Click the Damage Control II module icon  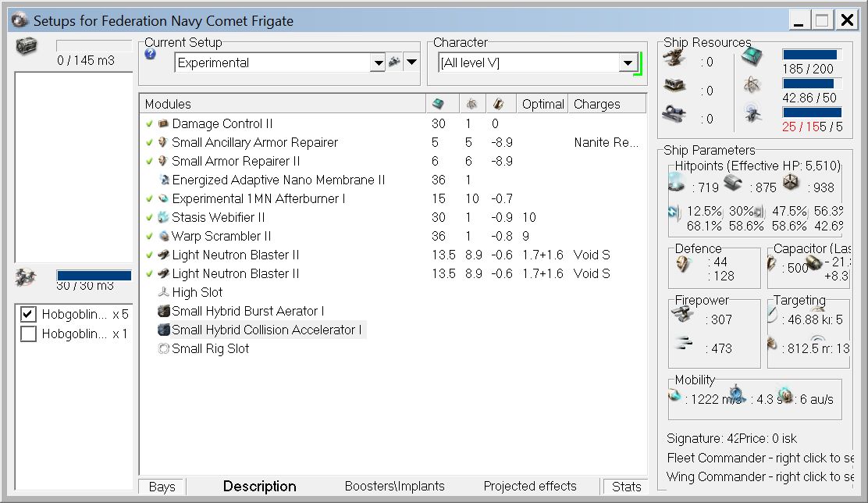(162, 123)
